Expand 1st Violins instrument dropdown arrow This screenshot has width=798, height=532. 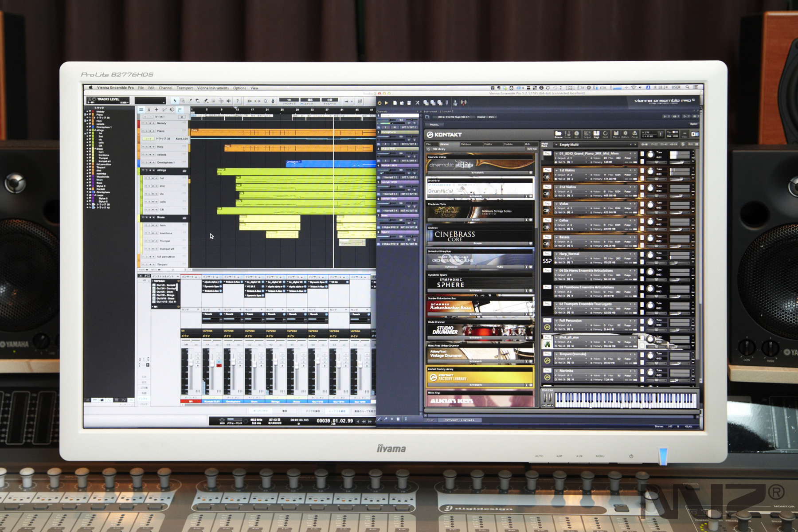[556, 170]
